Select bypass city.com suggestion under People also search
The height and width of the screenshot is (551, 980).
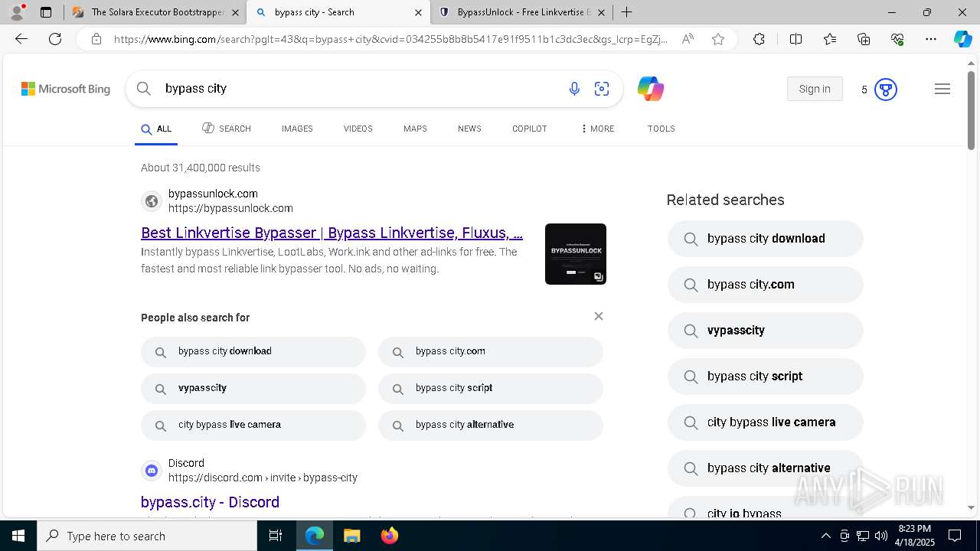click(491, 351)
